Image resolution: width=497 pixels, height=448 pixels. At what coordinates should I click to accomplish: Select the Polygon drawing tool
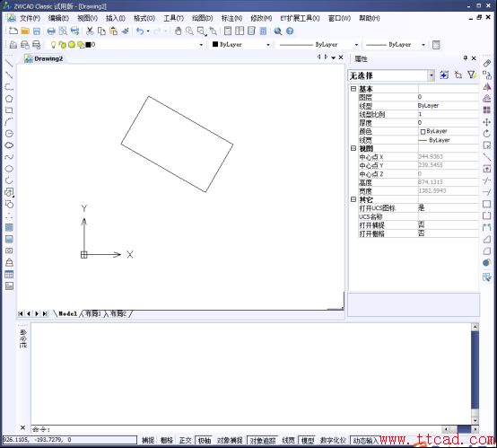pos(9,99)
